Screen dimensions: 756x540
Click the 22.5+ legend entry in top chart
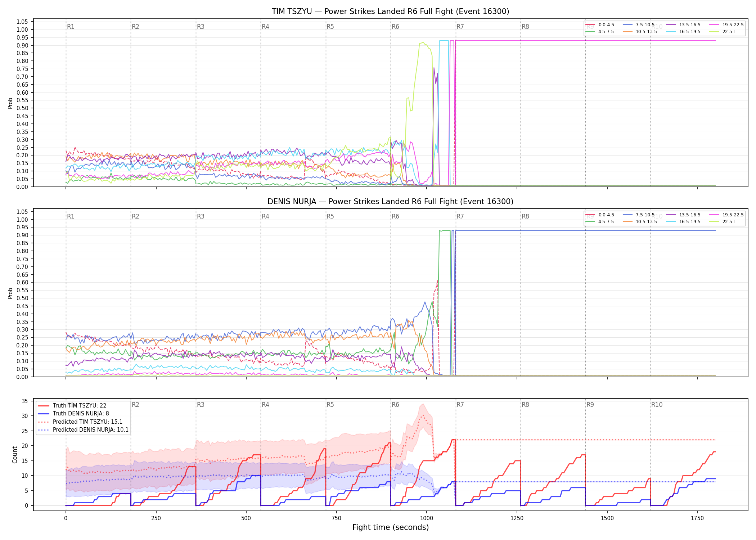723,32
